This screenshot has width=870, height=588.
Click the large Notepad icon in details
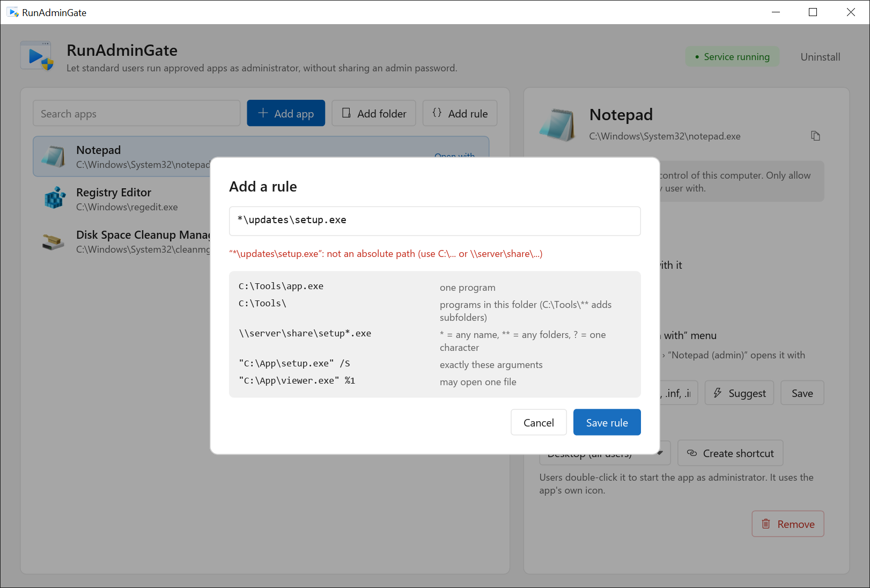point(558,124)
